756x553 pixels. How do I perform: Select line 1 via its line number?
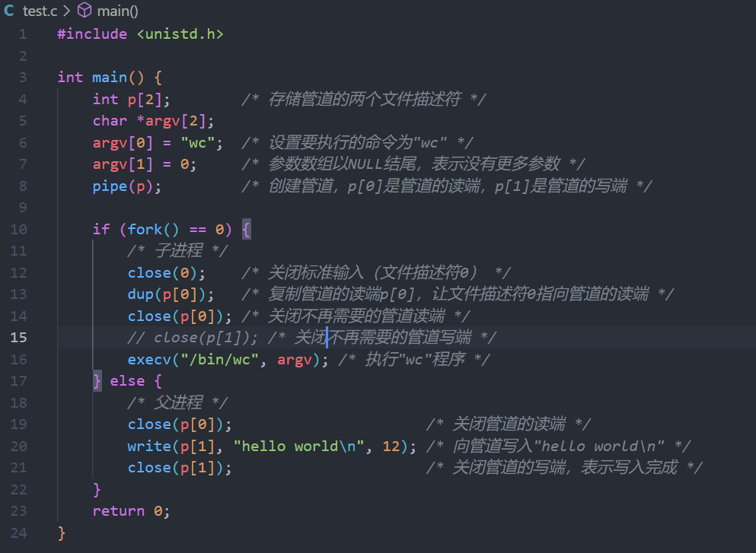(22, 34)
